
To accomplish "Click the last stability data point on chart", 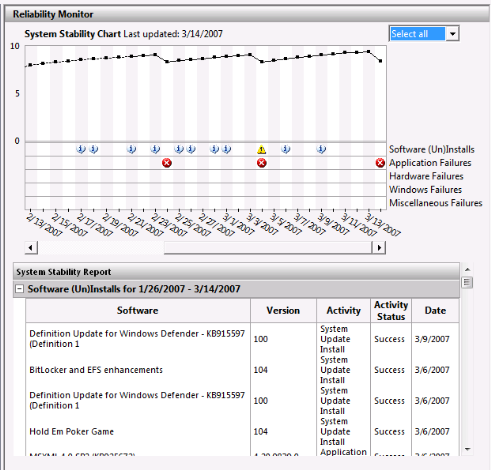I will point(380,61).
